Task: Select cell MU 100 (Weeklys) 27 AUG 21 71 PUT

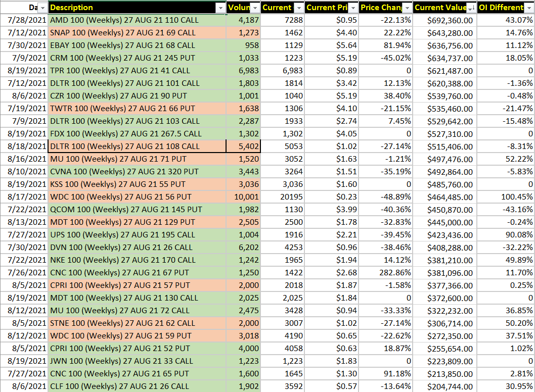Action: point(137,159)
